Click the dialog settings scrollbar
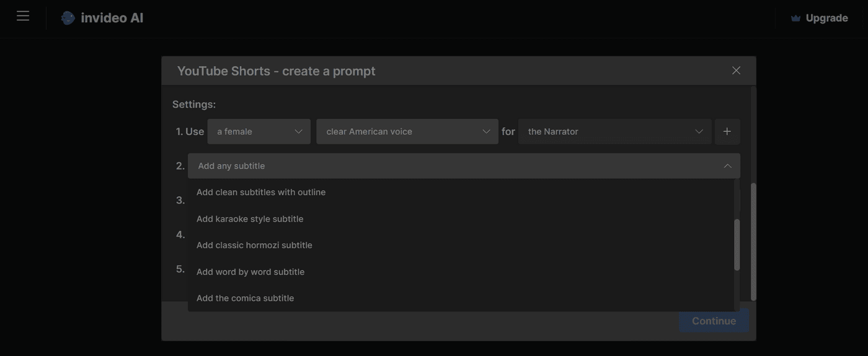Viewport: 868px width, 356px height. pyautogui.click(x=753, y=241)
